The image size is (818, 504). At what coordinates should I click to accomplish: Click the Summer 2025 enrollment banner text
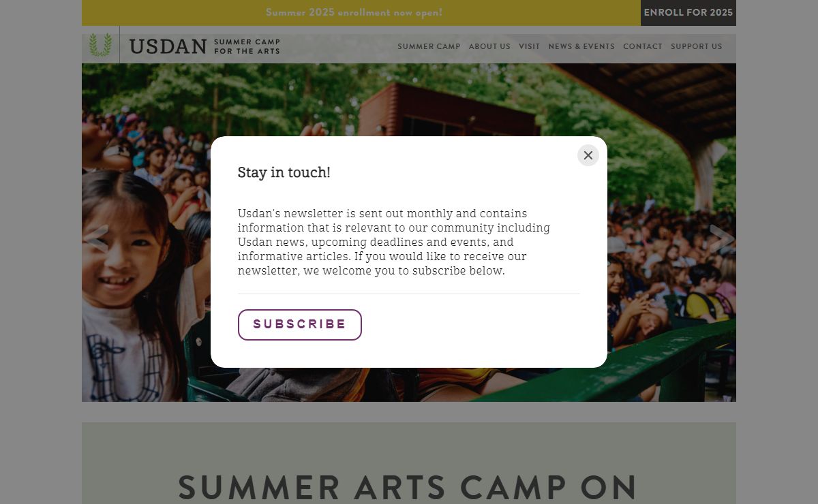click(354, 12)
